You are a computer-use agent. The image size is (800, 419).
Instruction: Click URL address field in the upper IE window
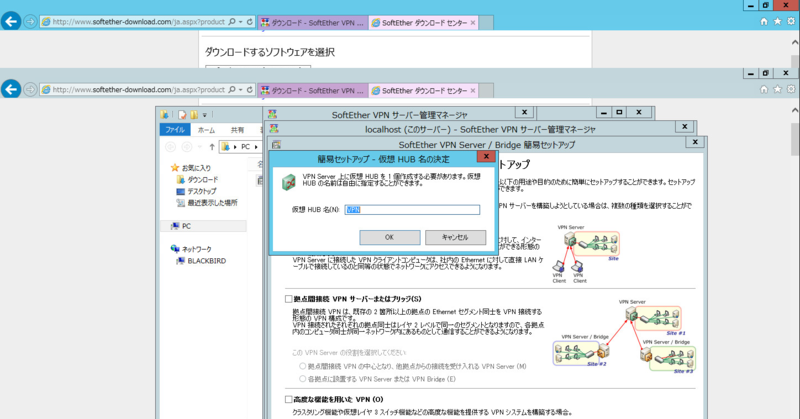(139, 22)
